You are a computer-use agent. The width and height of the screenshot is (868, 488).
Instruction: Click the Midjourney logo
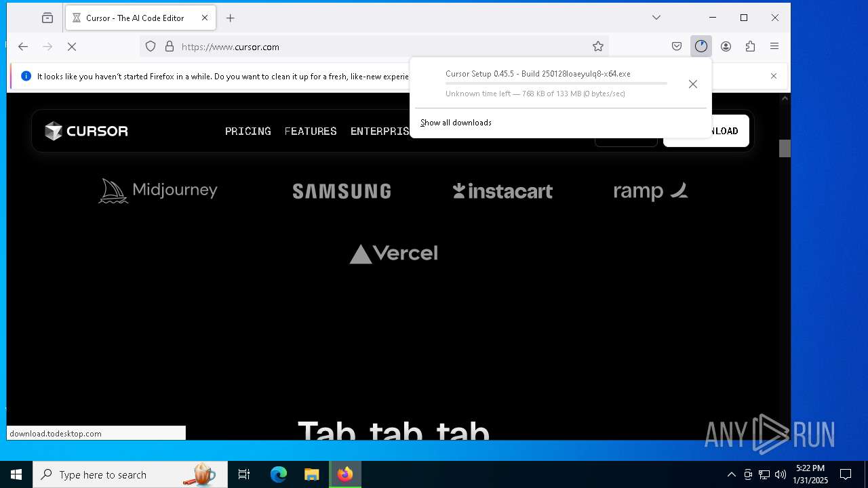pos(158,190)
